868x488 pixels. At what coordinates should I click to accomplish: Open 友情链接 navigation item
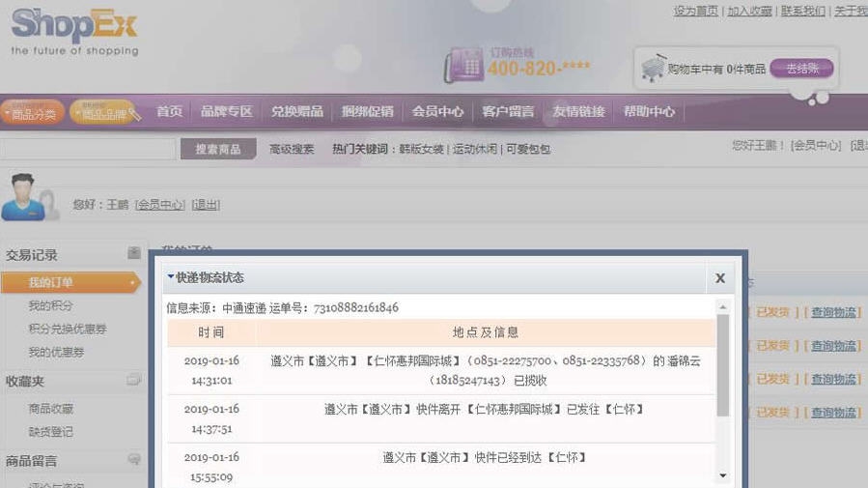click(578, 111)
